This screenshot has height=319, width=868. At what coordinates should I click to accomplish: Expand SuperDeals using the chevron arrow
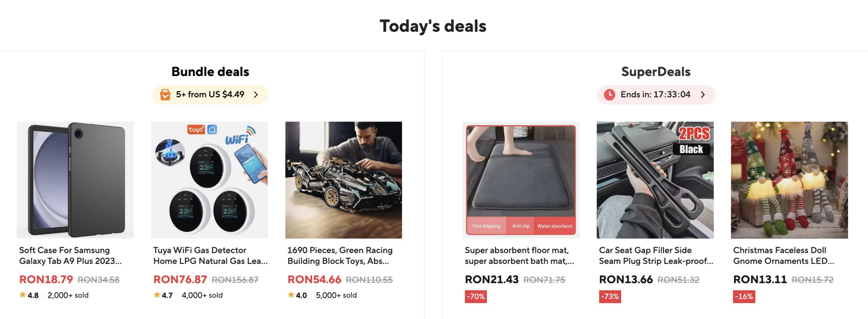click(703, 95)
